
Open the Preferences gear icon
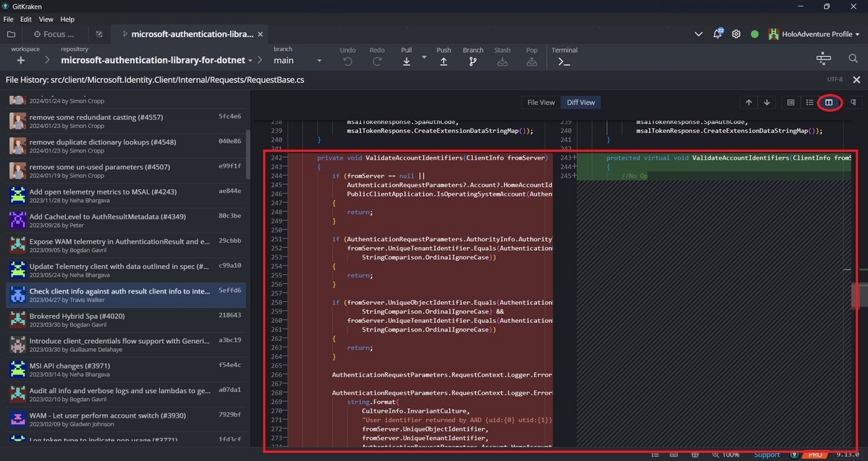(x=736, y=34)
